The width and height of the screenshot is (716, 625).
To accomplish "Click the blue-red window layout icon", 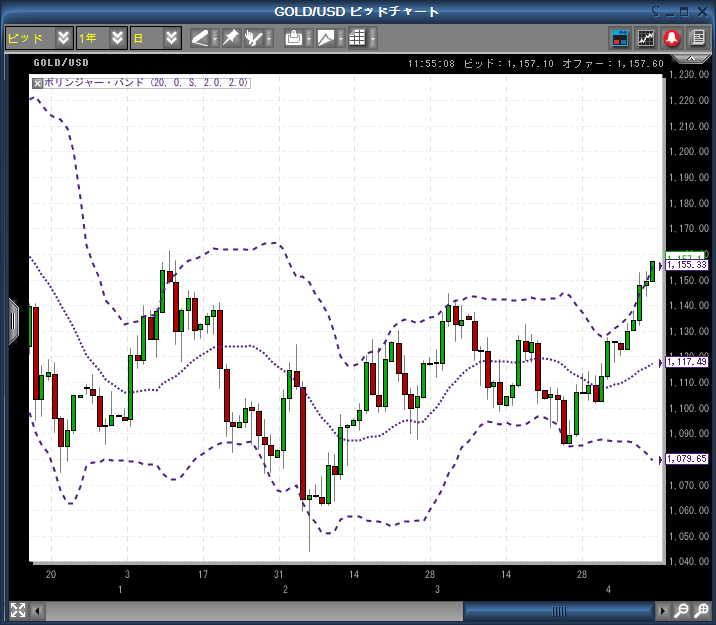I will (620, 38).
